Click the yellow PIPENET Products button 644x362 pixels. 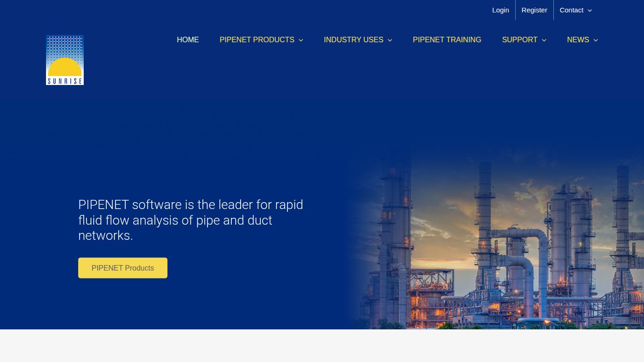click(123, 268)
